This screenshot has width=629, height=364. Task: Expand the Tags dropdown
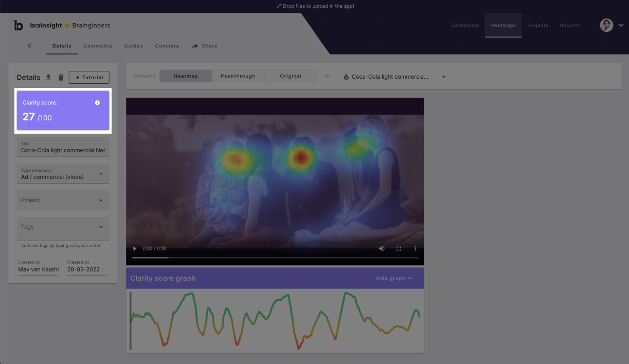[63, 229]
